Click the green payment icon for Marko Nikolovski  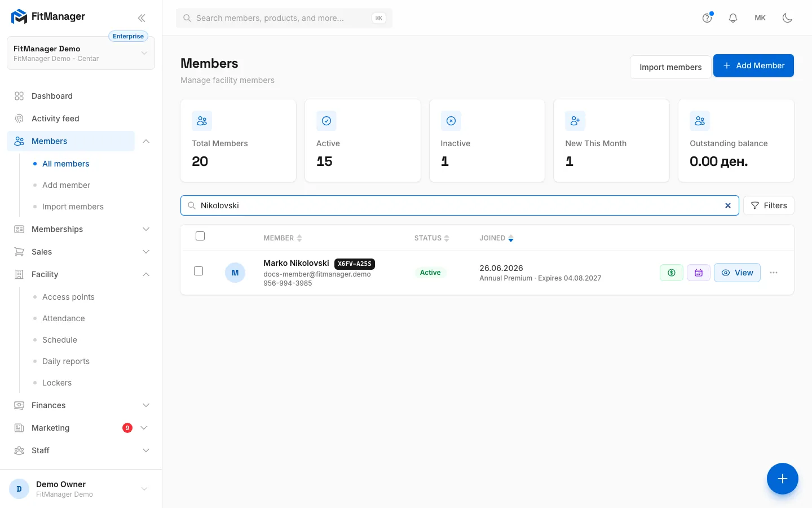[x=672, y=273]
